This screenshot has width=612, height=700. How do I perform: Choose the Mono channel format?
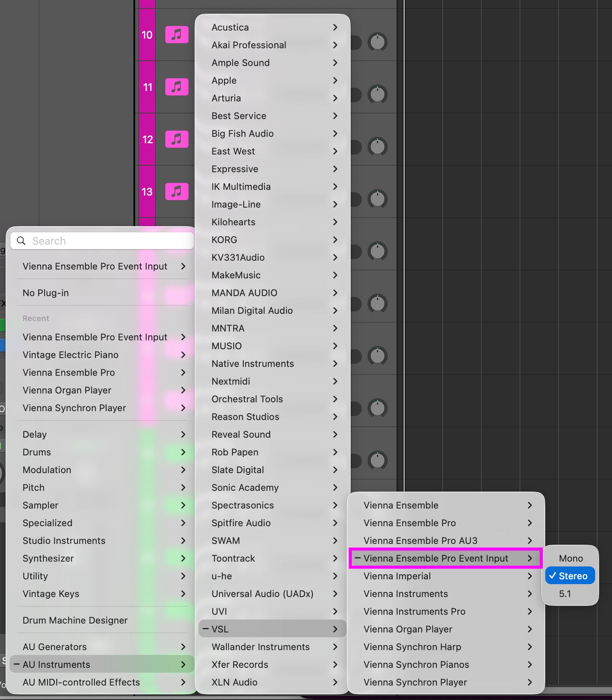click(x=570, y=558)
